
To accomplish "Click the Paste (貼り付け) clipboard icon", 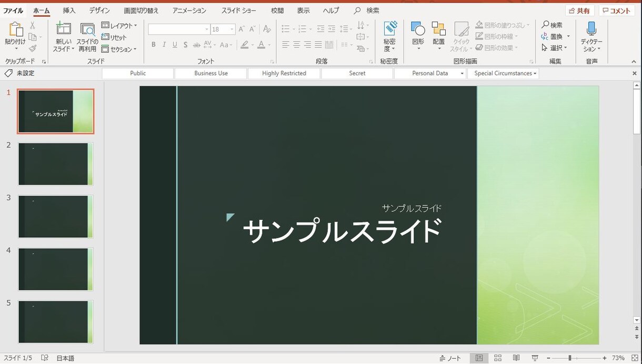I will point(15,29).
